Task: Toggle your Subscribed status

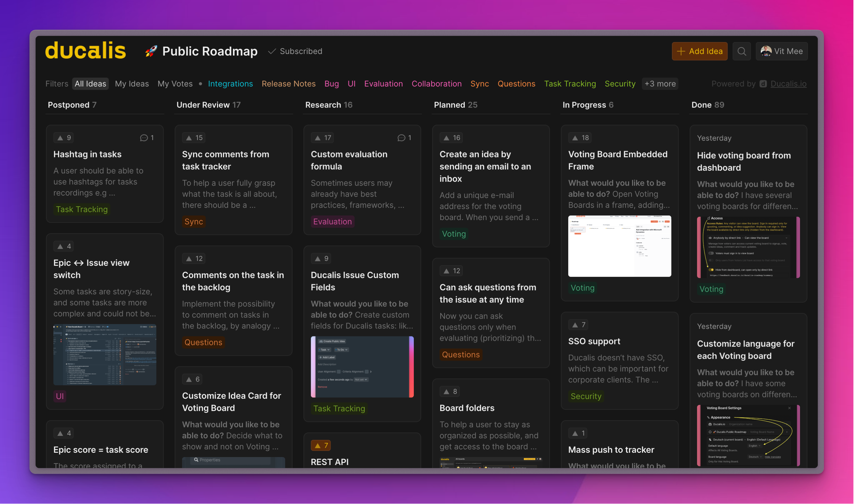Action: point(295,51)
